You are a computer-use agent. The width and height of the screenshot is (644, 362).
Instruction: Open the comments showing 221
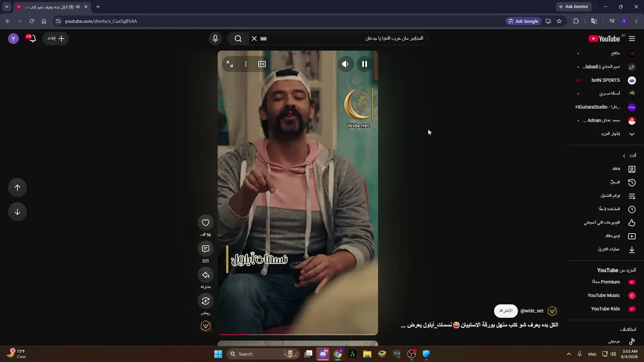point(205,249)
